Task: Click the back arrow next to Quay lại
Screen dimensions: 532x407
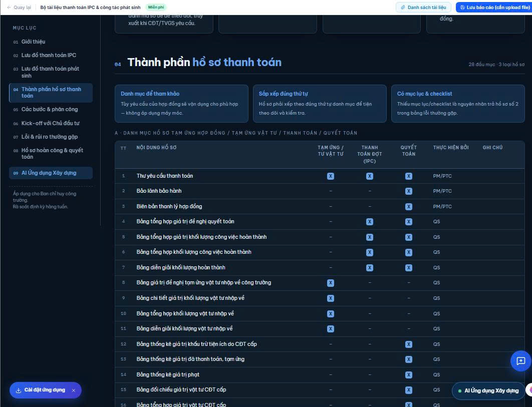Action: 9,8
